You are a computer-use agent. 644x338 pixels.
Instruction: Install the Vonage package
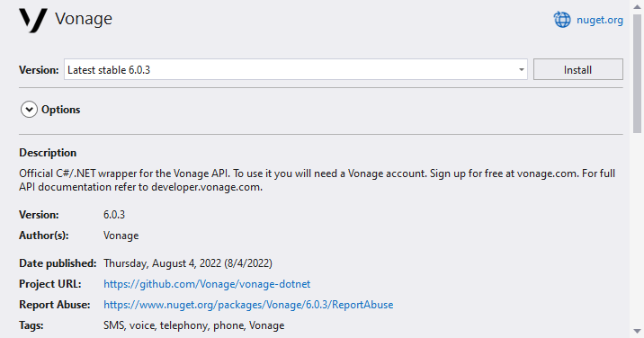pyautogui.click(x=577, y=69)
